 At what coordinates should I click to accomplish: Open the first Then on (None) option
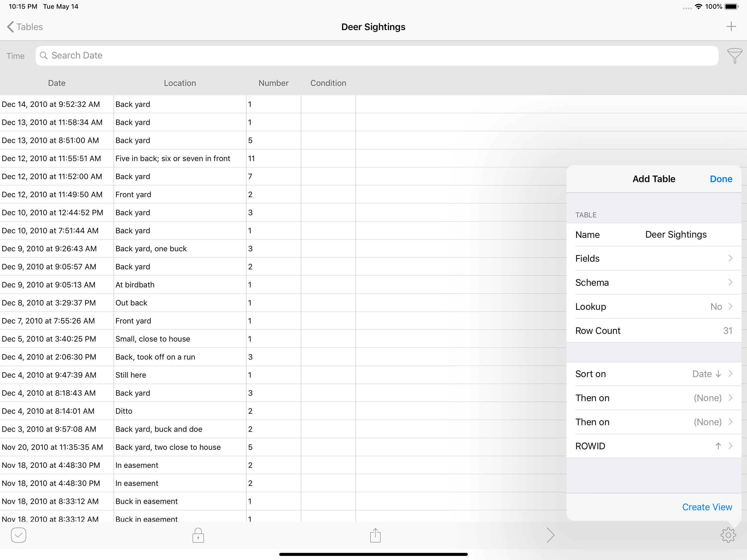[x=654, y=398]
